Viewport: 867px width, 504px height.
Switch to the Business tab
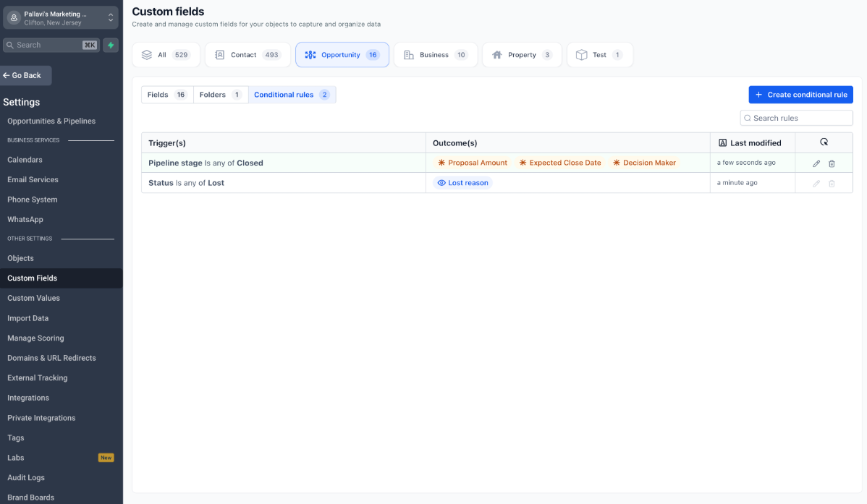coord(436,55)
